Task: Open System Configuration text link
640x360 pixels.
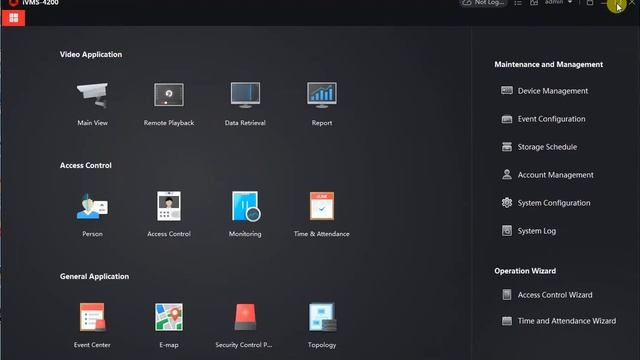Action: (554, 203)
